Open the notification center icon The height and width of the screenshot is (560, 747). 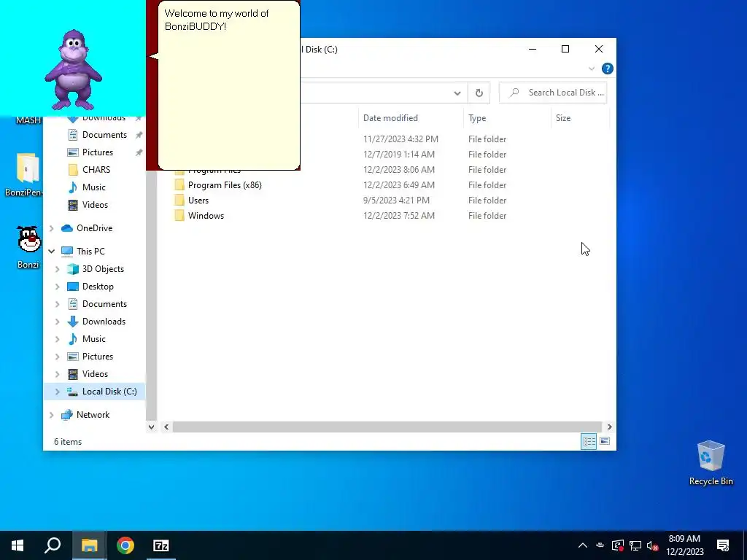point(723,545)
